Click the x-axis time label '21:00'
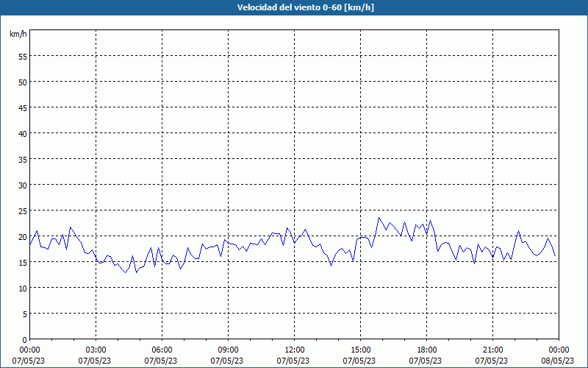Image resolution: width=588 pixels, height=368 pixels. (x=492, y=350)
